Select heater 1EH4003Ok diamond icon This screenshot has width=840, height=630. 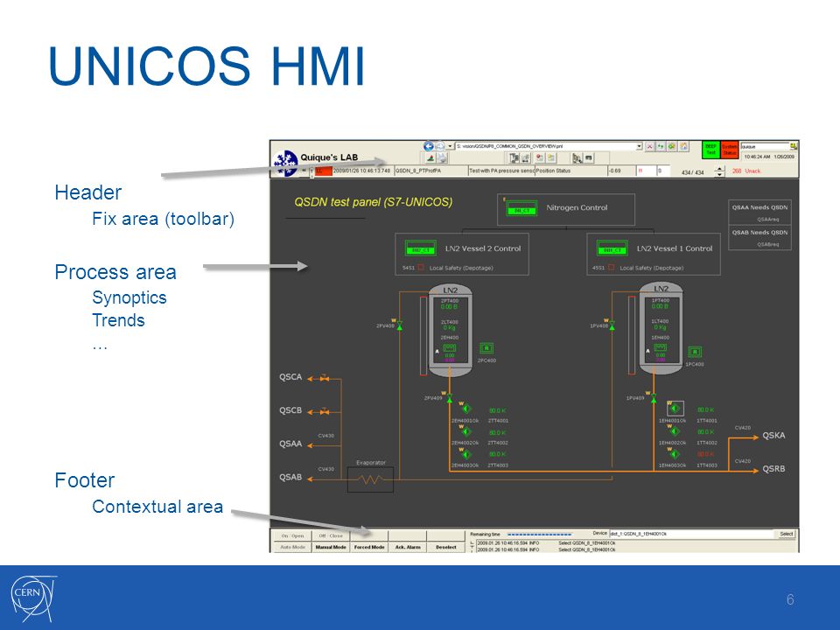point(675,454)
